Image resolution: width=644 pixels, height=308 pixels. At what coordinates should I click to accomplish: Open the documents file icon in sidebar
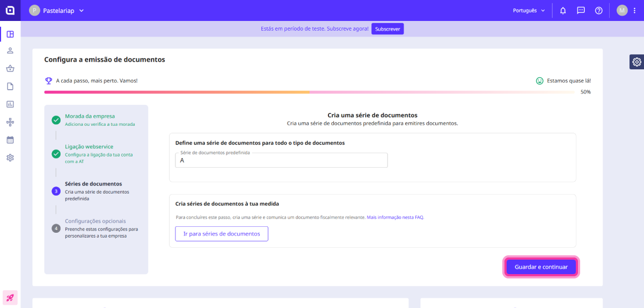click(10, 86)
